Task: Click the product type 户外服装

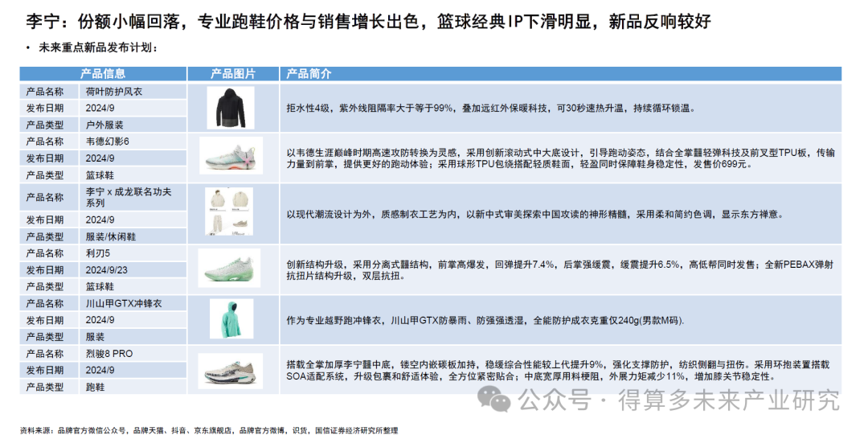Action: (104, 125)
